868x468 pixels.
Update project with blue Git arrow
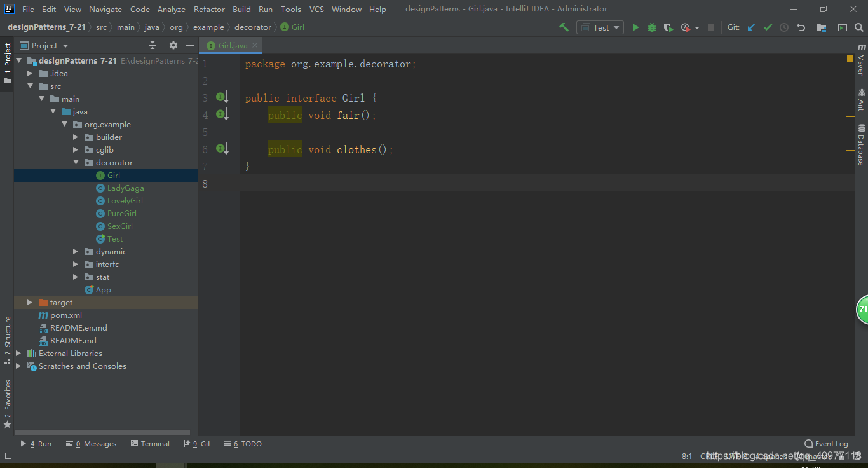pos(751,27)
